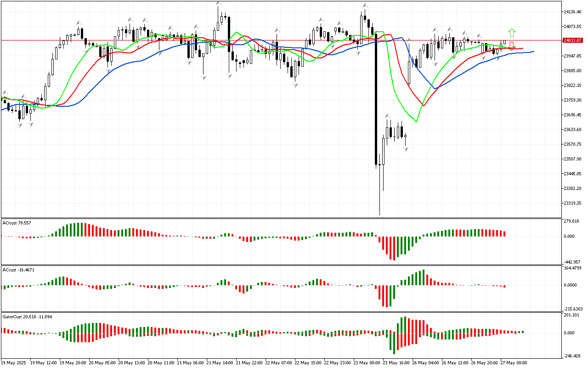The image size is (588, 368).
Task: Click the green up arrow signal
Action: (512, 33)
